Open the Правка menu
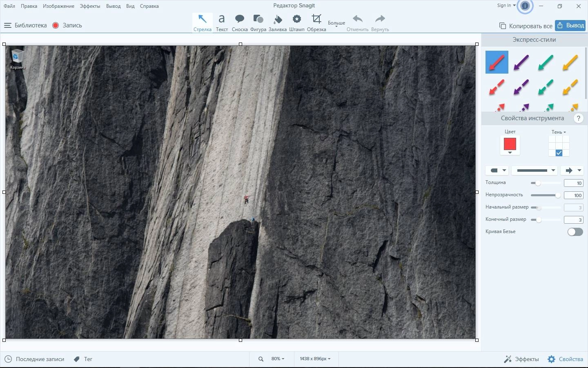 pos(29,6)
